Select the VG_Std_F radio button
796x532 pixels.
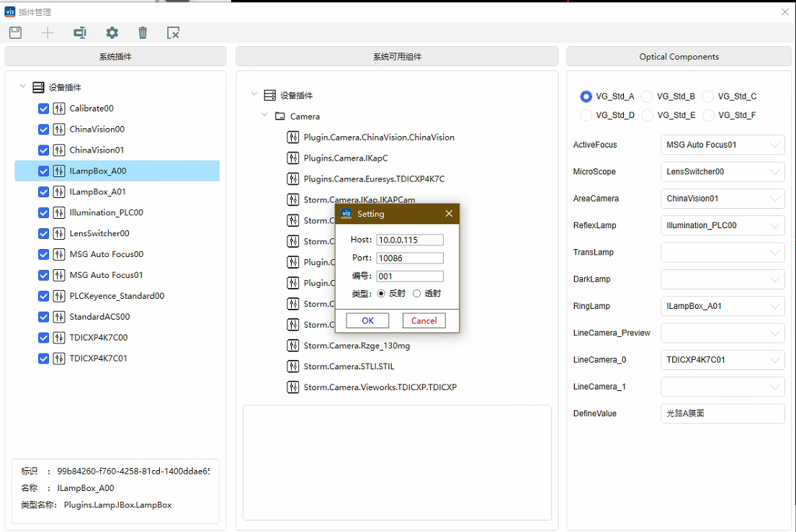708,115
